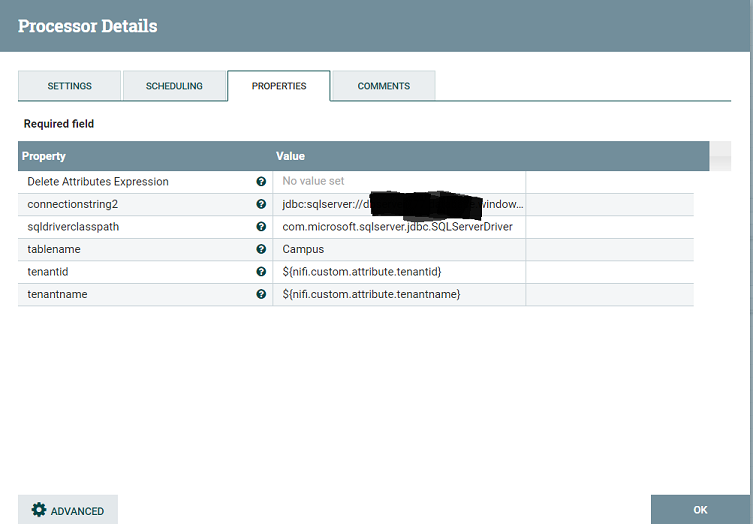Switch to the Scheduling tab
The width and height of the screenshot is (753, 524).
click(174, 86)
